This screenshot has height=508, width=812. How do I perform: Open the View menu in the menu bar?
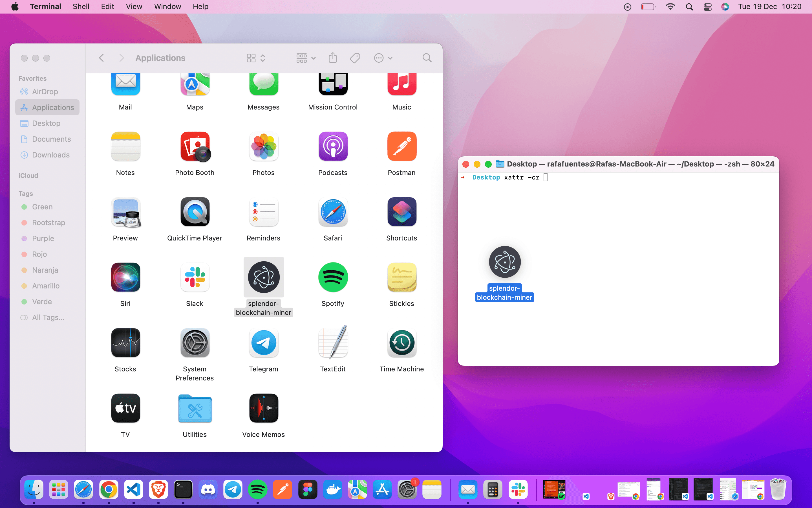click(134, 7)
